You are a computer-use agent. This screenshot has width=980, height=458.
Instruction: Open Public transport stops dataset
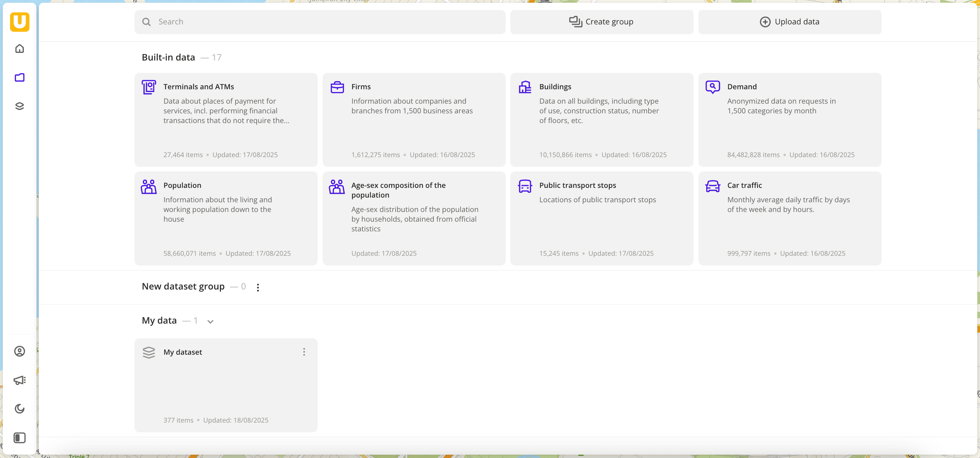pyautogui.click(x=601, y=218)
